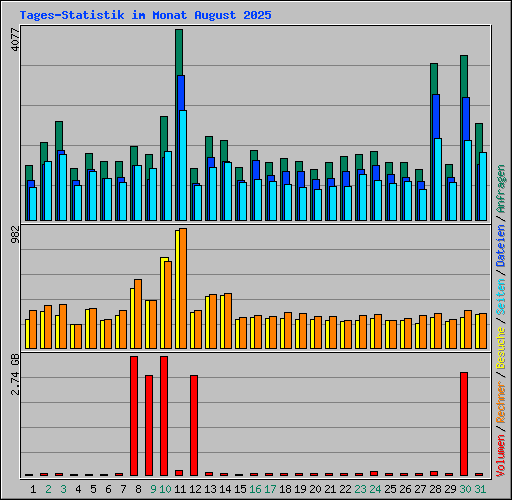This screenshot has width=512, height=500.
Task: Click the 4077 axis maximum label
Action: 15,40
